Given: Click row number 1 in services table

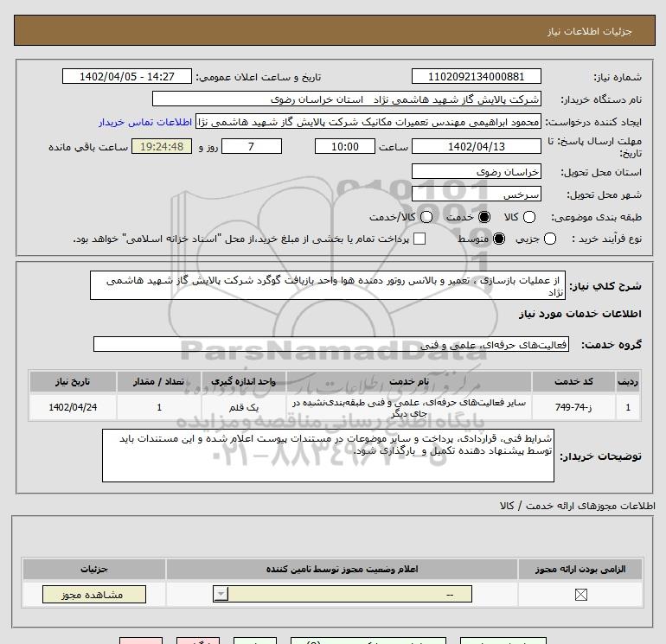Looking at the screenshot, I should (x=628, y=407).
